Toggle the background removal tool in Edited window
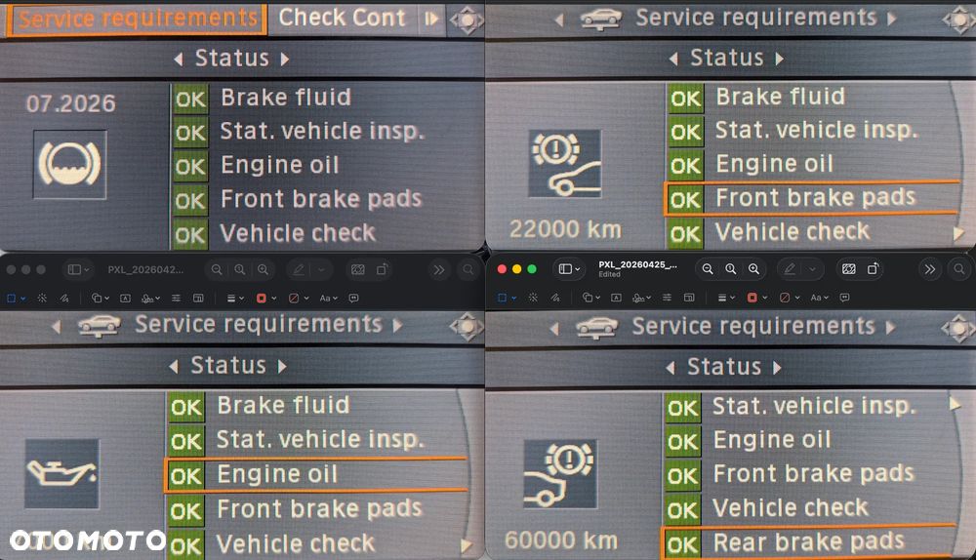 coord(848,269)
